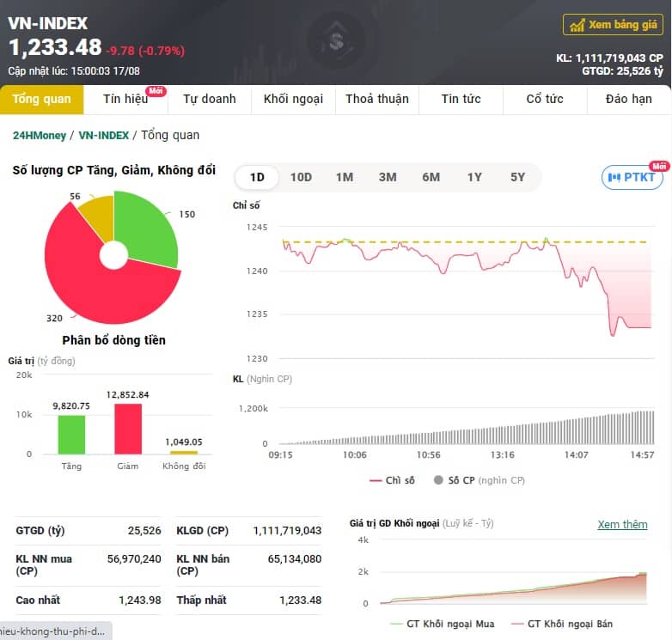The image size is (672, 640).
Task: Follow the 24HMoney breadcrumb link
Action: 40,136
